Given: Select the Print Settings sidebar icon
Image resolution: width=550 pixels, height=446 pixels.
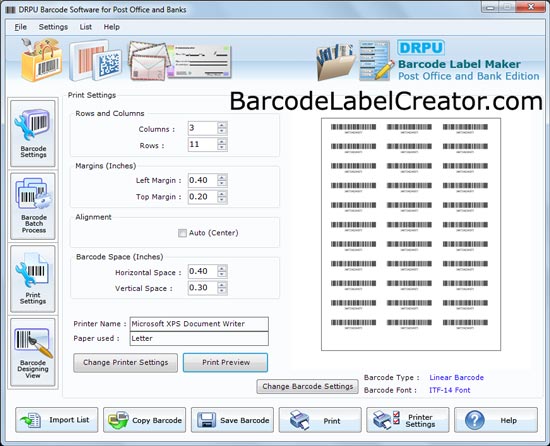Looking at the screenshot, I should coord(33,279).
